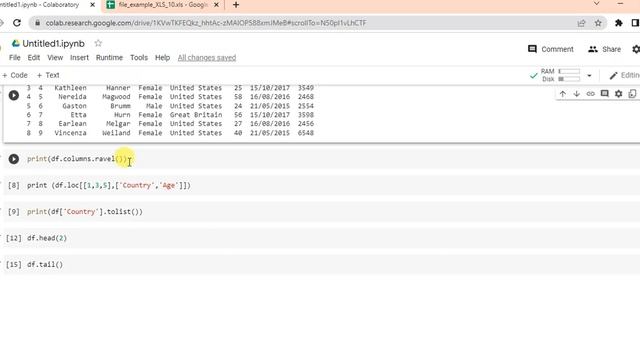
Task: Open Colab settings gear at top right
Action: pyautogui.click(x=636, y=49)
